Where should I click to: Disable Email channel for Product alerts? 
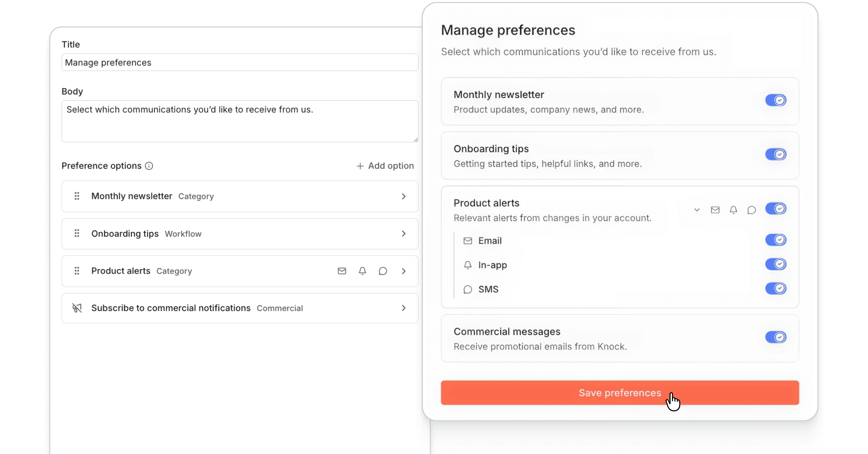(776, 240)
